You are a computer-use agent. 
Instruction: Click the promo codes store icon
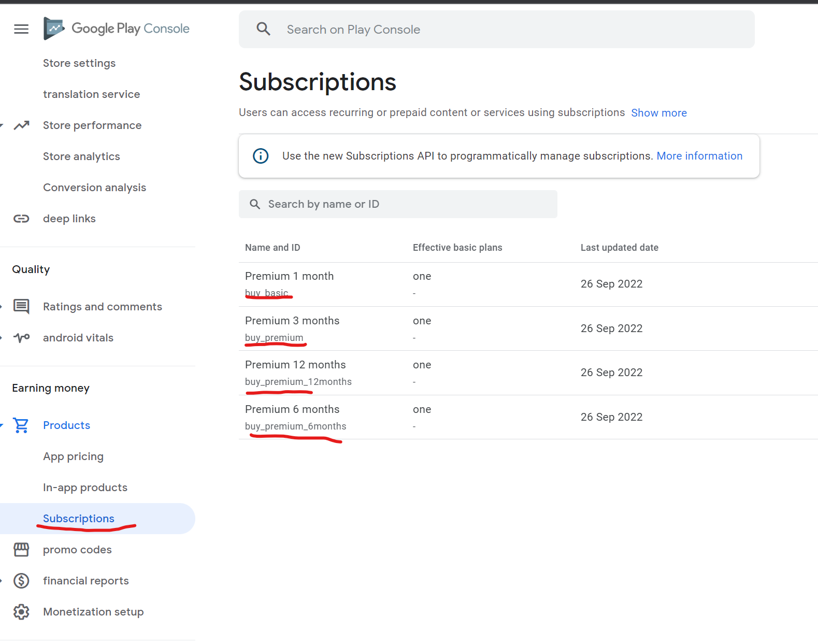click(21, 550)
